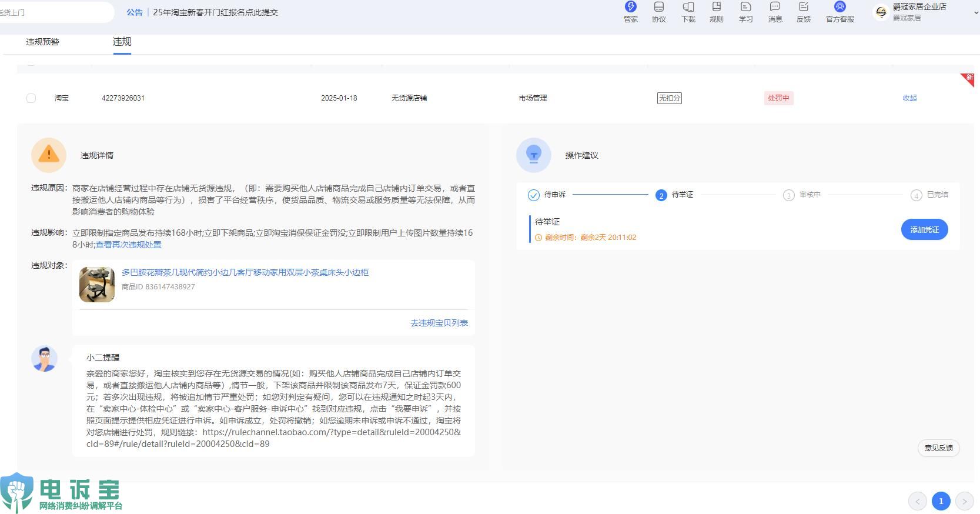Click the shop avatar for 爵冠家居企业店
Viewport: 980px width, 514px height.
881,12
